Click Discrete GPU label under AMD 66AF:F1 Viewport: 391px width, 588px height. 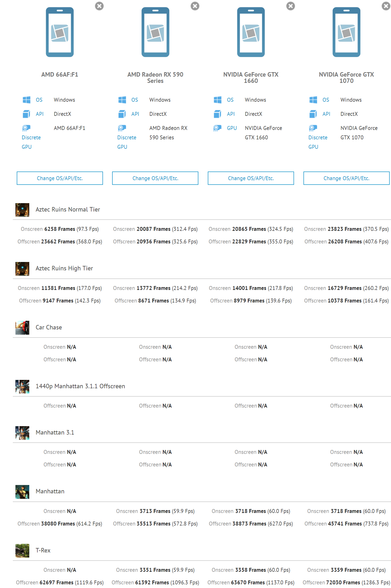point(31,142)
